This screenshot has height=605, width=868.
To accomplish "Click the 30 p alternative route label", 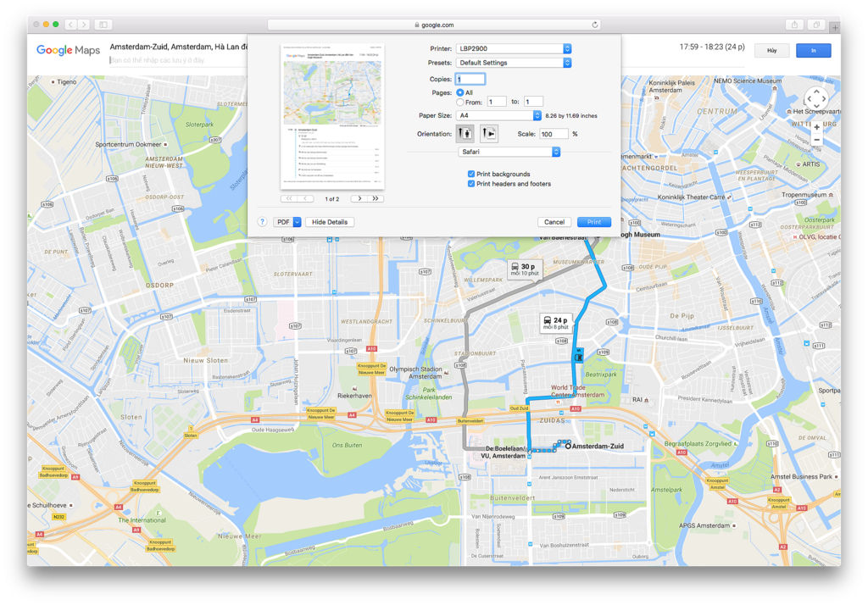I will 524,269.
